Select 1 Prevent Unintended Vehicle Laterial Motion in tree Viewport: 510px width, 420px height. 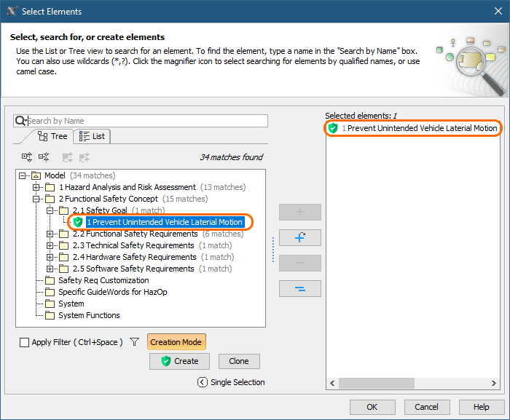165,222
